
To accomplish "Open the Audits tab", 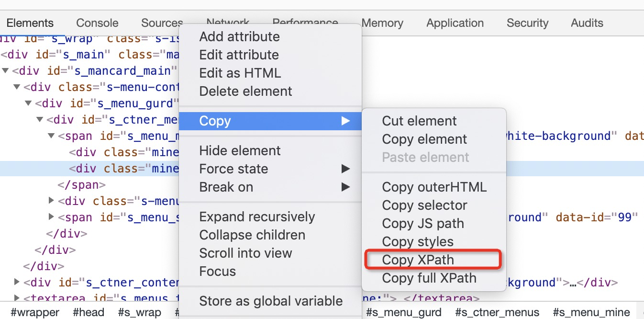I will (587, 23).
